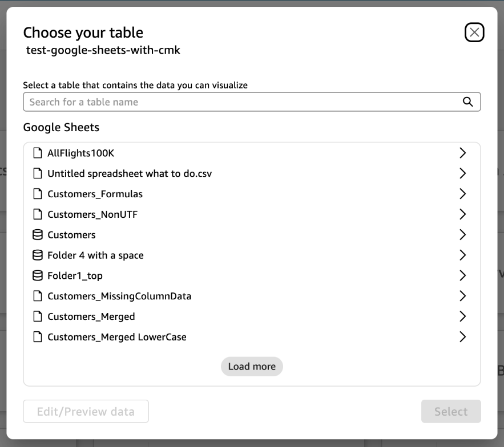Viewport: 504px width, 447px height.
Task: Close the Choose your table dialog
Action: pos(474,32)
